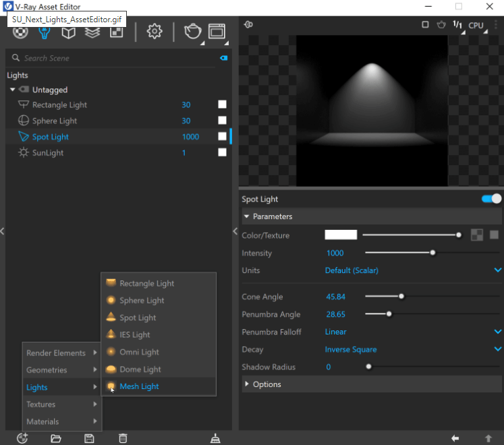504x445 pixels.
Task: Click the preview render teapot icon
Action: 441,25
